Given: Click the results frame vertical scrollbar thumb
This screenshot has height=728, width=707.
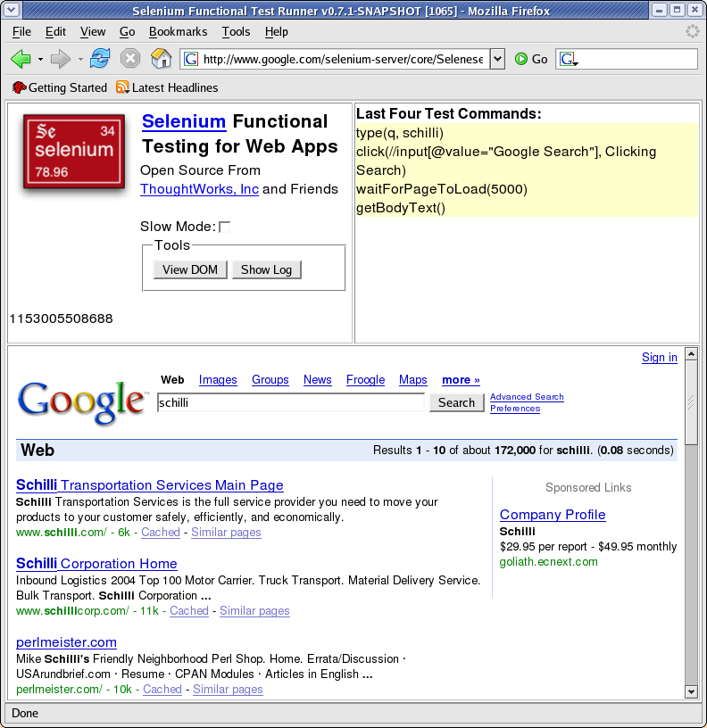Looking at the screenshot, I should click(x=691, y=402).
